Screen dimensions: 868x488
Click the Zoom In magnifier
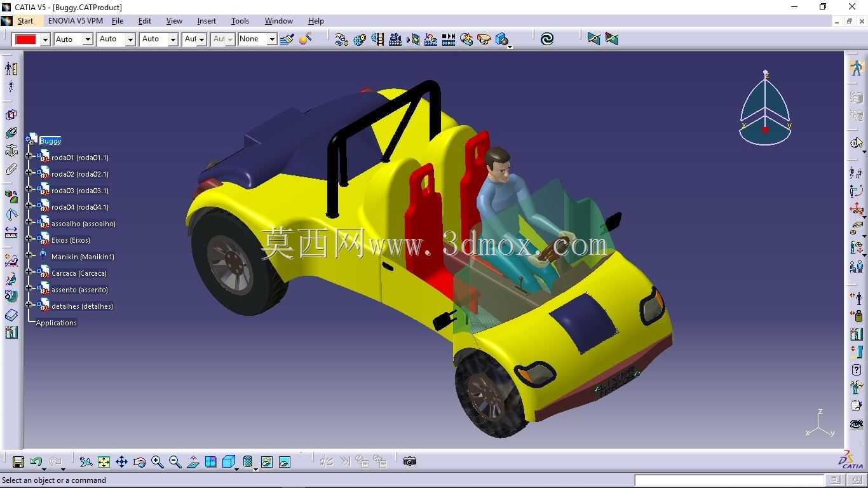point(158,462)
